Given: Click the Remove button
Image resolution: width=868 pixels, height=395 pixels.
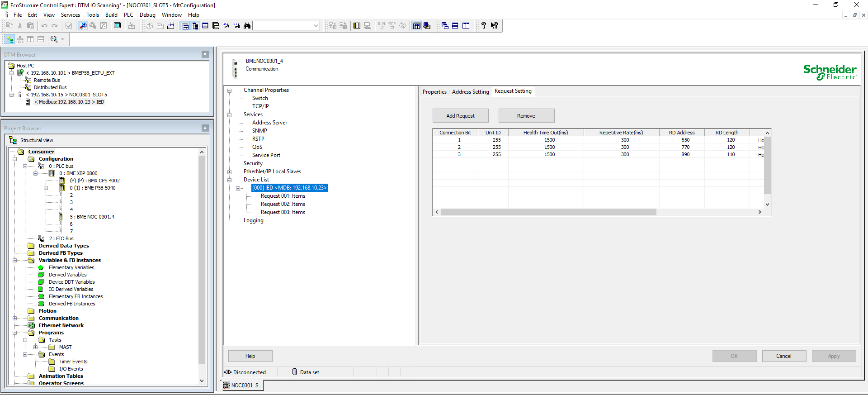Looking at the screenshot, I should (526, 116).
